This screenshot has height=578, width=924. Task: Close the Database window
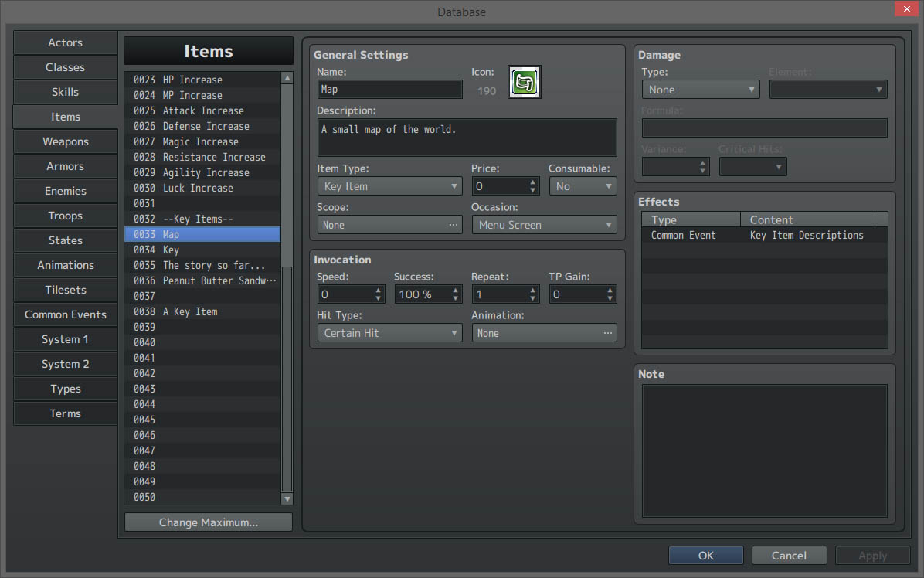coord(906,8)
